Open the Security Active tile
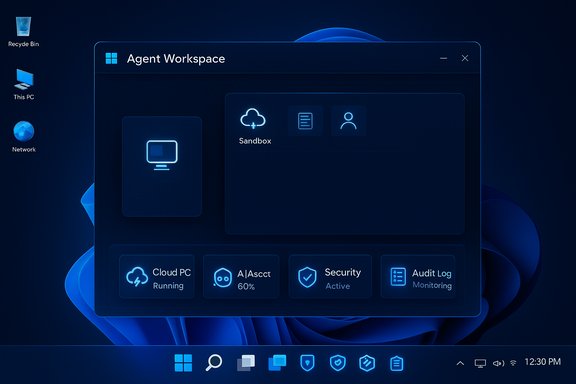This screenshot has height=384, width=576. tap(330, 277)
